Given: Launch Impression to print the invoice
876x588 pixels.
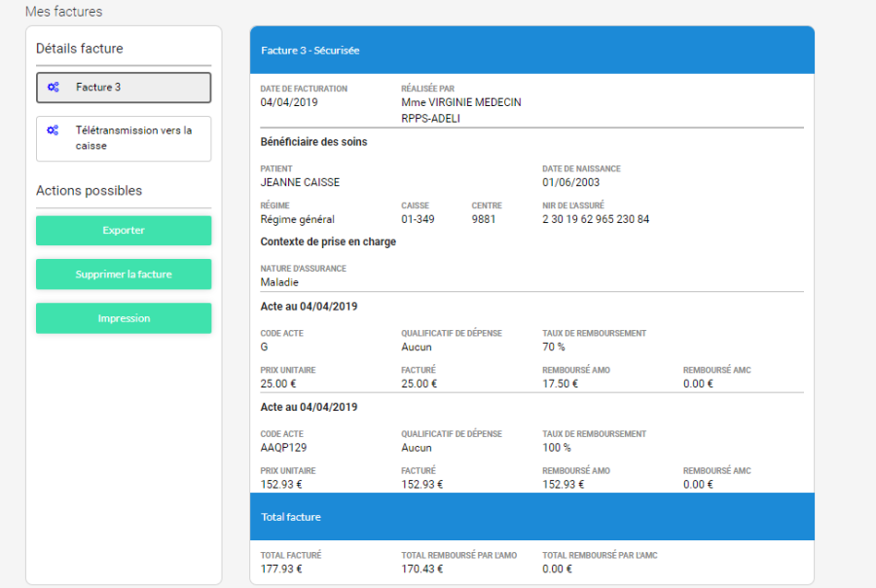Looking at the screenshot, I should coord(124,318).
